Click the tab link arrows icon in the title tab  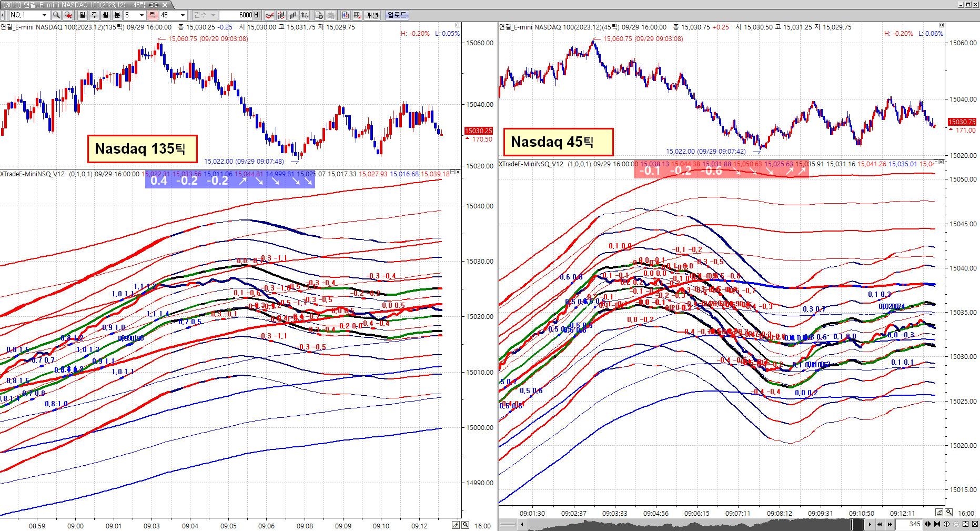(x=154, y=5)
